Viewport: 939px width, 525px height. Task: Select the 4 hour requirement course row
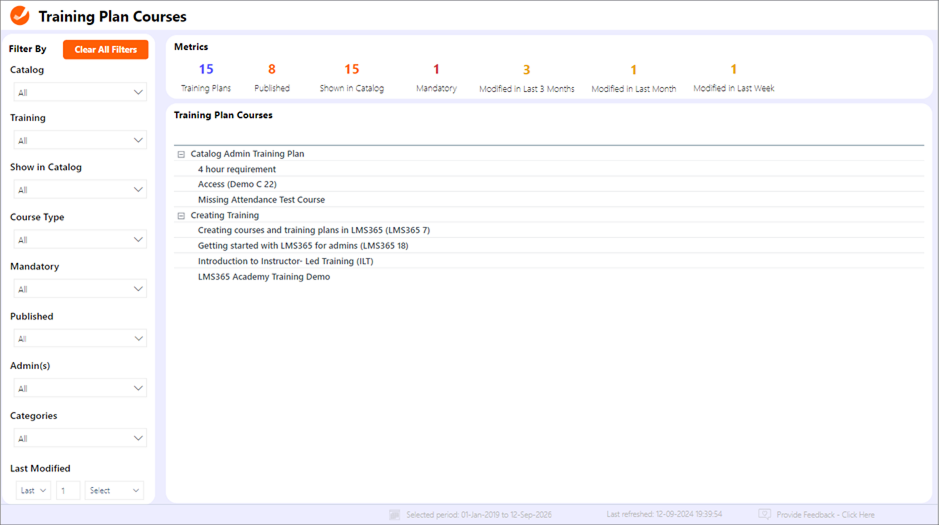pos(237,170)
